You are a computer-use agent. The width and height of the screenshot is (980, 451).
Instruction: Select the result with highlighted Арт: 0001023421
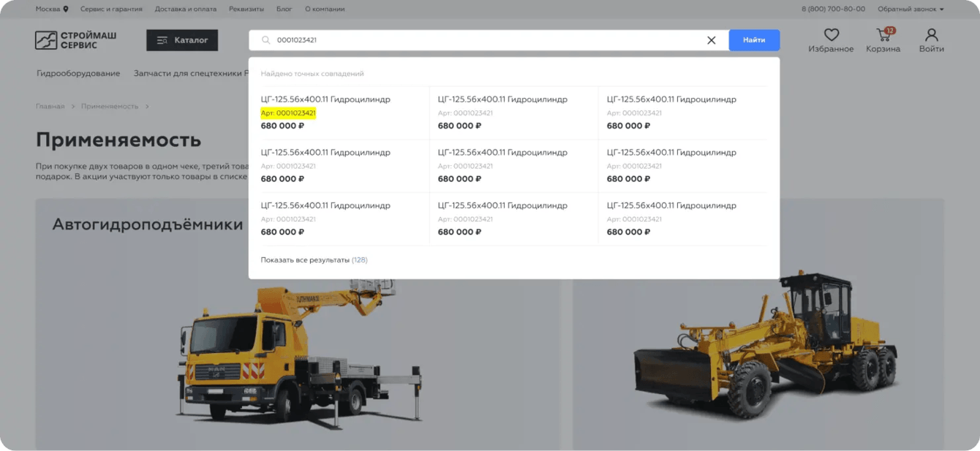(x=339, y=113)
